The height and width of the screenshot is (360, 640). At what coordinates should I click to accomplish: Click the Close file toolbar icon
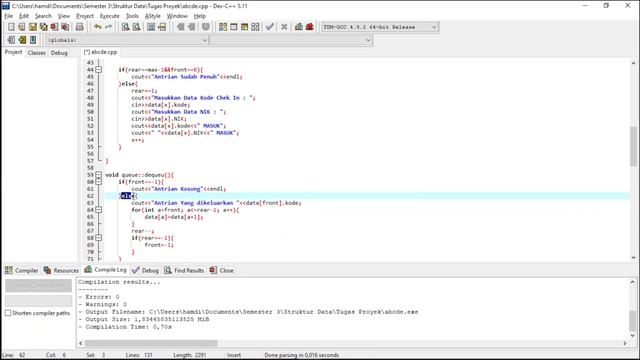pyautogui.click(x=54, y=27)
